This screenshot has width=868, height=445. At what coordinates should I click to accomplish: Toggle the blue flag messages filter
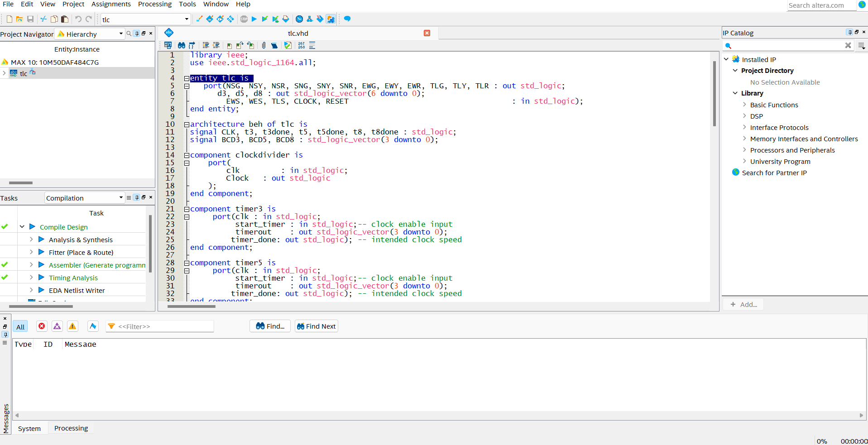(x=93, y=326)
